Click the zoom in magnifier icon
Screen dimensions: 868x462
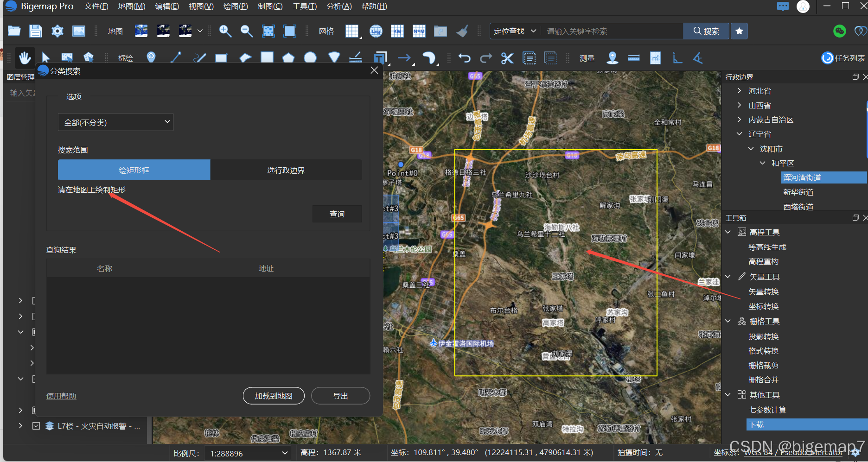coord(225,31)
